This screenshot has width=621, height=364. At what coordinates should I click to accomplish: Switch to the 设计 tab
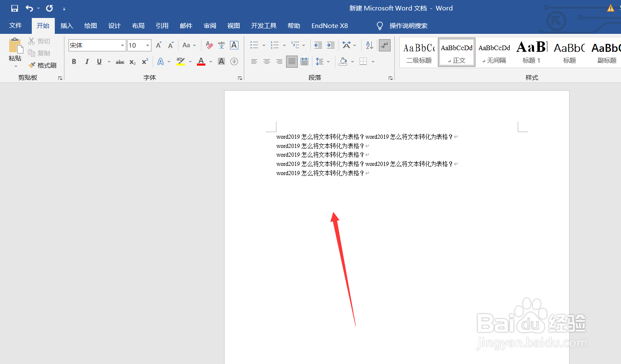pos(115,25)
